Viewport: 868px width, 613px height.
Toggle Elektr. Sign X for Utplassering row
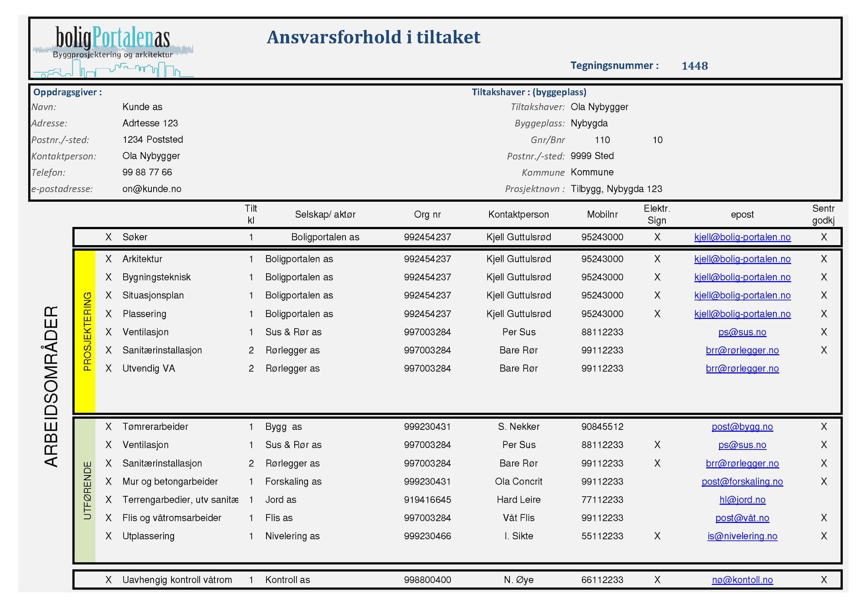pos(657,536)
